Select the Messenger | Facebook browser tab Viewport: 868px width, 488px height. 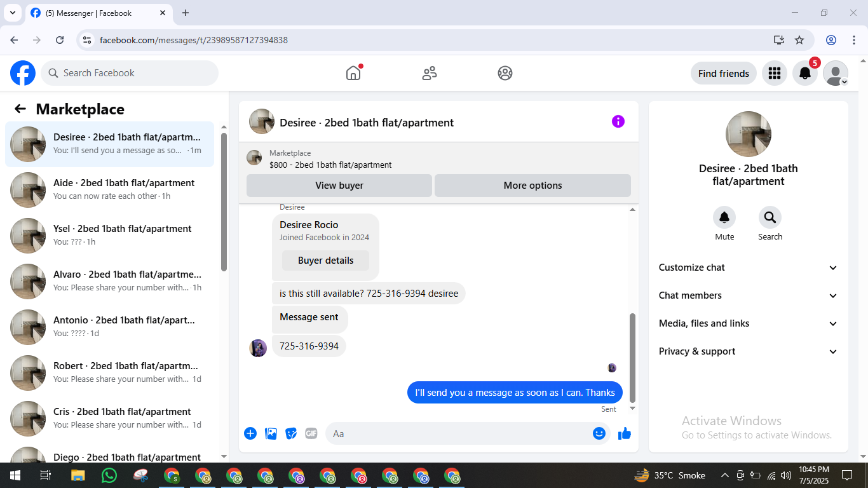[98, 13]
